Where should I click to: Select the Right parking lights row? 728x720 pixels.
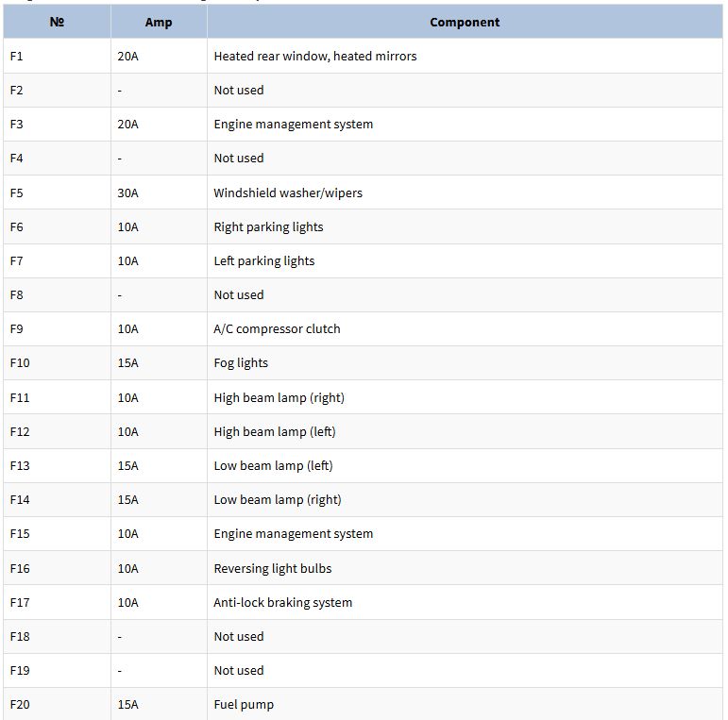pos(364,226)
